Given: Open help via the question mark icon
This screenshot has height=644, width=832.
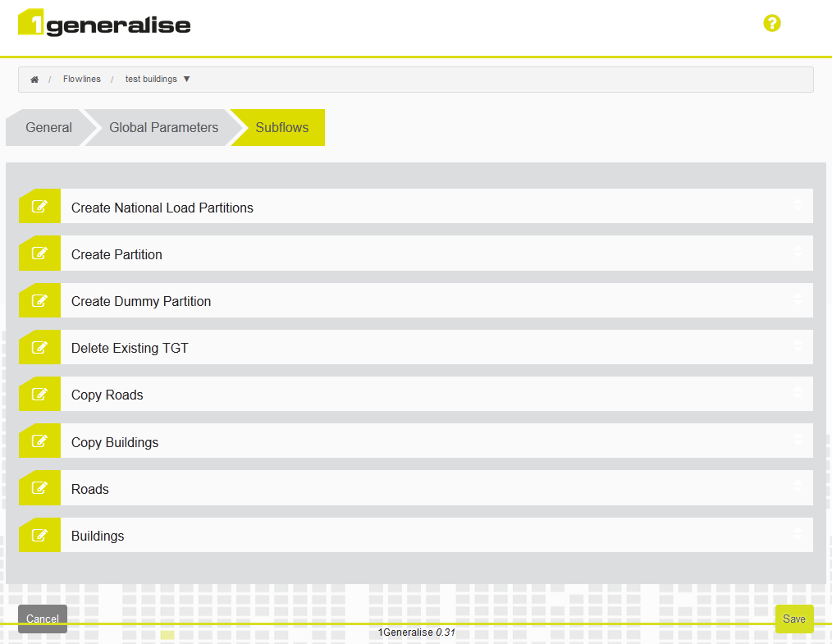Looking at the screenshot, I should pyautogui.click(x=771, y=23).
